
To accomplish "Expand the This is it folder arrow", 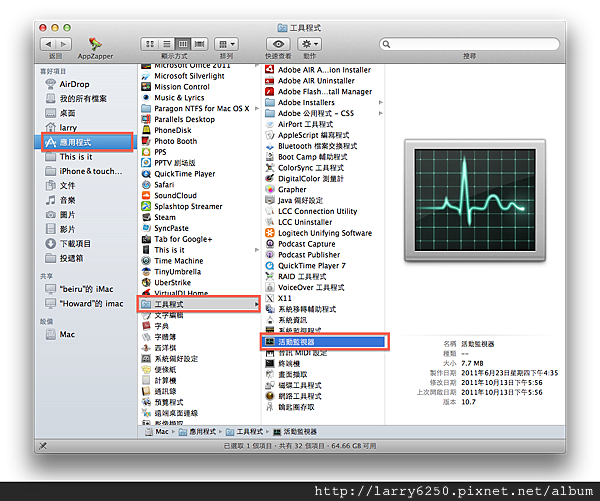I will pos(257,250).
